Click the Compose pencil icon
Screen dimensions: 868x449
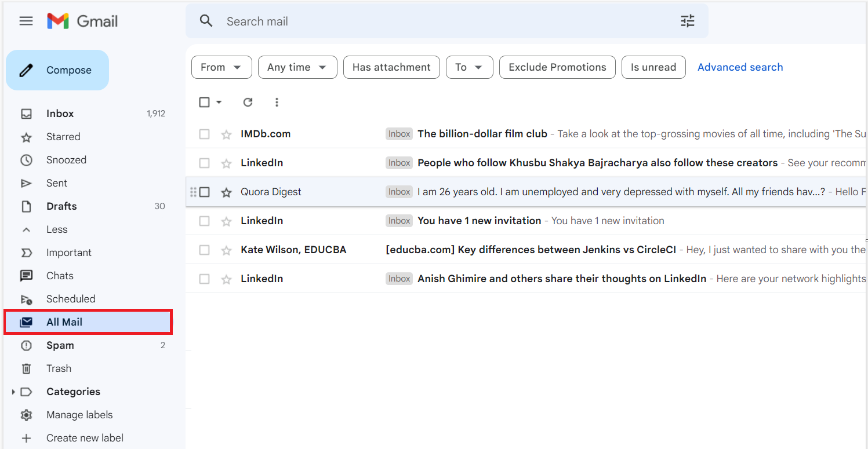tap(26, 70)
